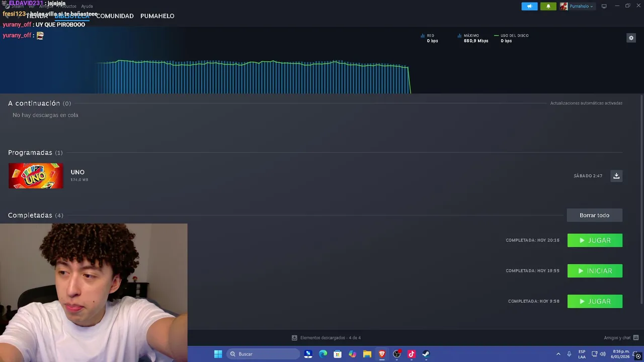Click the Programadas section header

35,152
